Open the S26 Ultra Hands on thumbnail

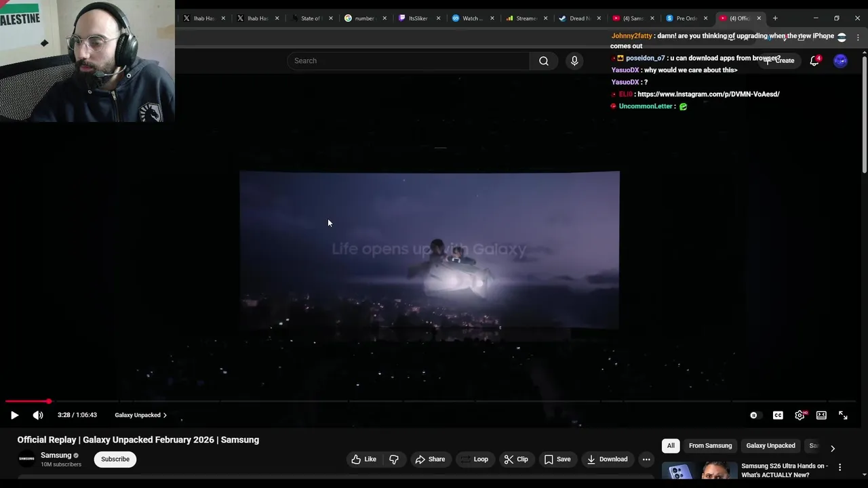click(x=699, y=472)
